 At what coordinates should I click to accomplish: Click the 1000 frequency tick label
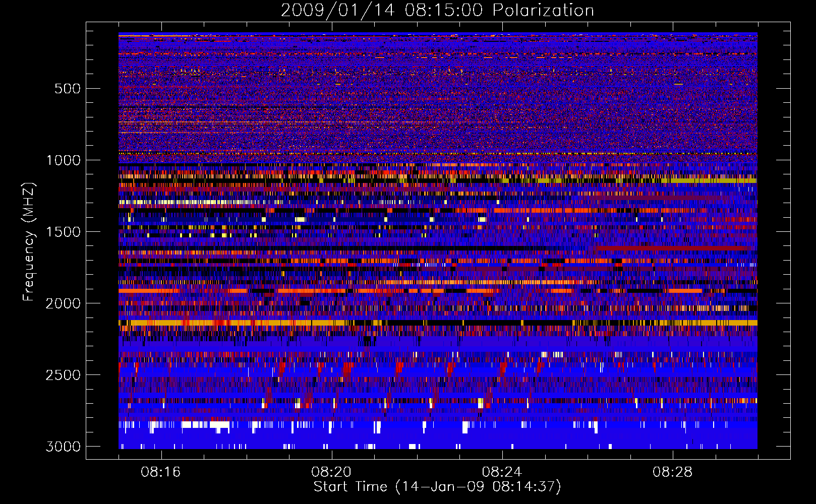click(64, 160)
